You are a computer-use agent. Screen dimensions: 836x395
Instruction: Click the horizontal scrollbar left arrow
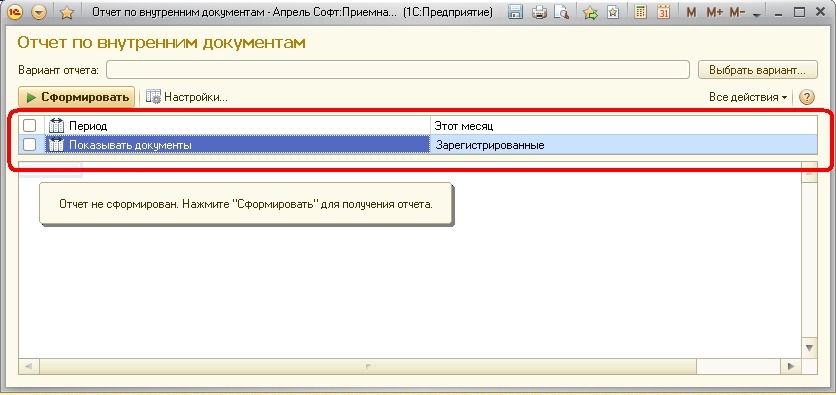click(29, 366)
